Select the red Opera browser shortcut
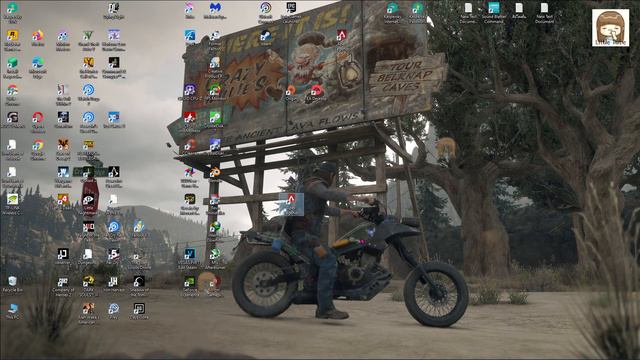 pos(38,122)
